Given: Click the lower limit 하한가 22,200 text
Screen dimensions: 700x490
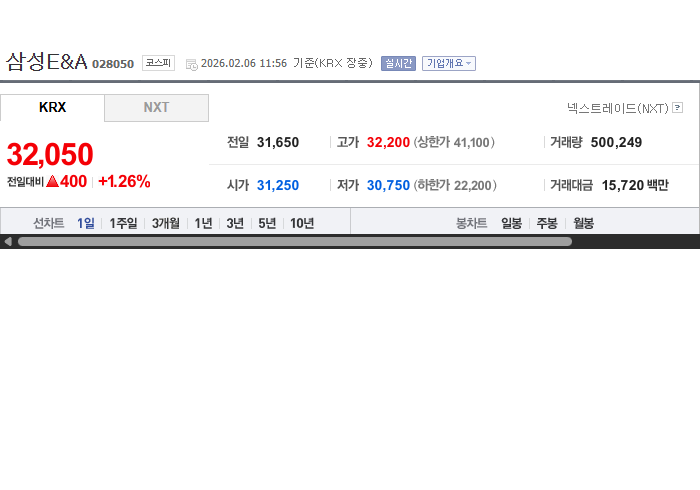Looking at the screenshot, I should pyautogui.click(x=455, y=185).
